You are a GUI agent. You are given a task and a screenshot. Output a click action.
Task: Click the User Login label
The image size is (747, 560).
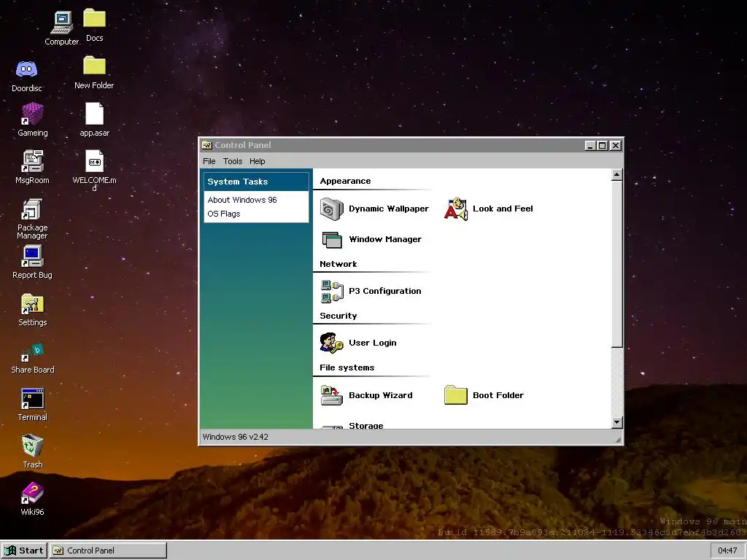pyautogui.click(x=373, y=343)
